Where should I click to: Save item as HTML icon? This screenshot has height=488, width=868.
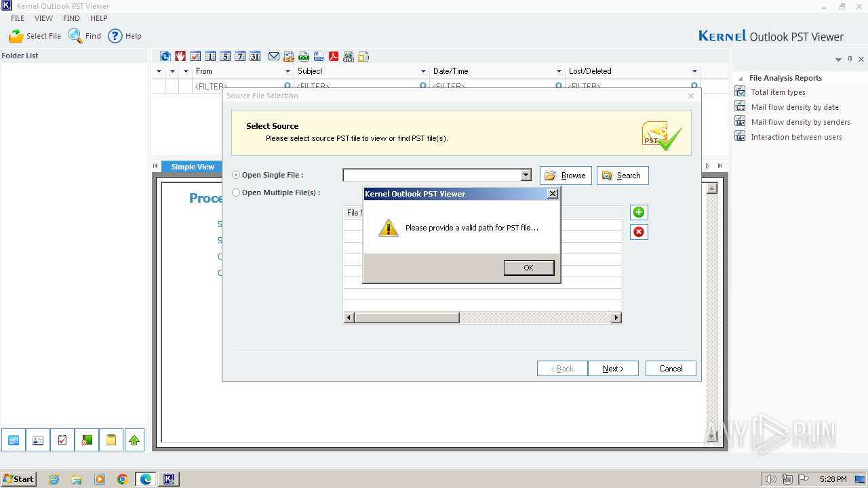pos(349,56)
